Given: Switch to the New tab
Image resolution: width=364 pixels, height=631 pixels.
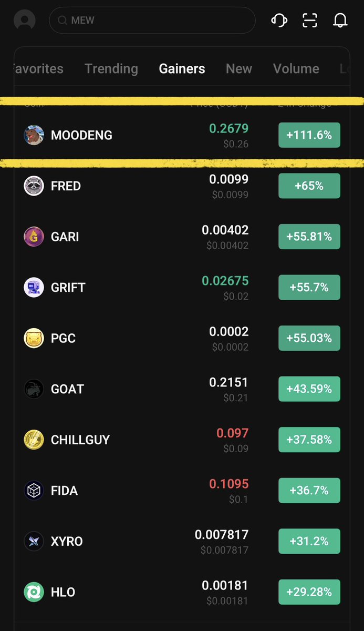Looking at the screenshot, I should (x=239, y=69).
